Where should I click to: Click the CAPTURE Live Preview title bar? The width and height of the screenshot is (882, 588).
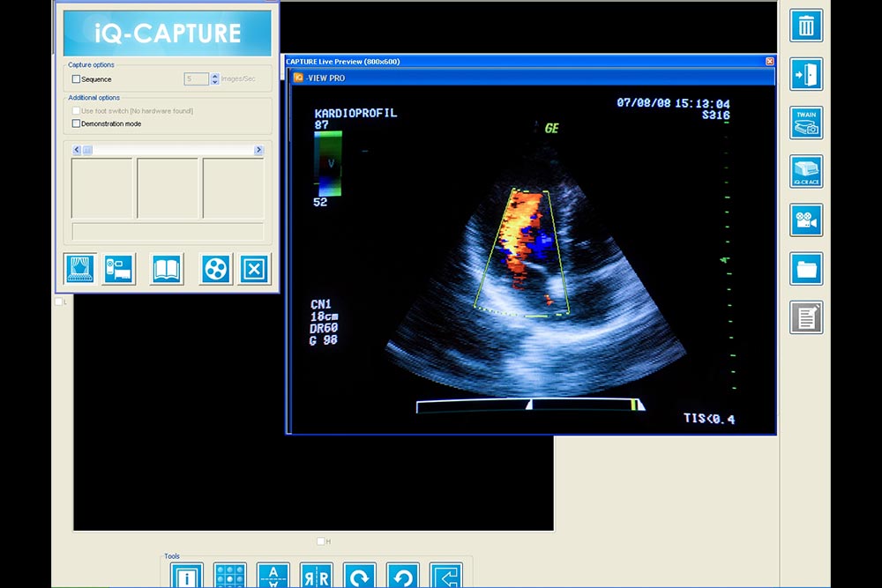pyautogui.click(x=528, y=62)
